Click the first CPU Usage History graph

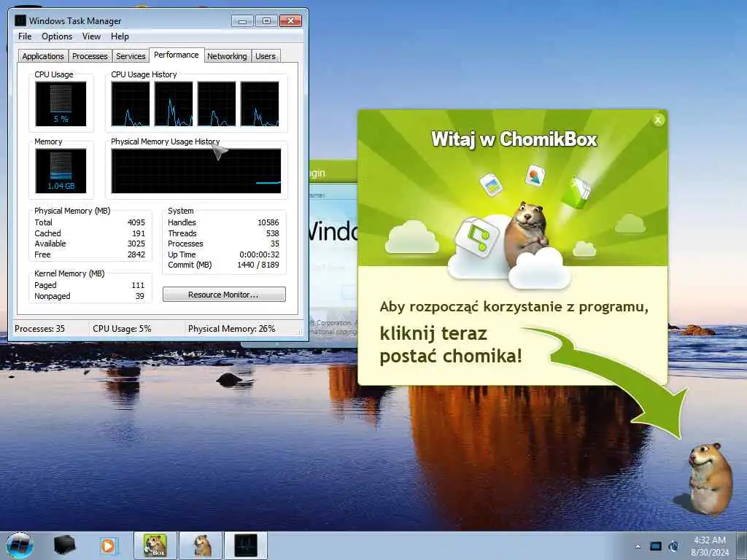(x=131, y=104)
